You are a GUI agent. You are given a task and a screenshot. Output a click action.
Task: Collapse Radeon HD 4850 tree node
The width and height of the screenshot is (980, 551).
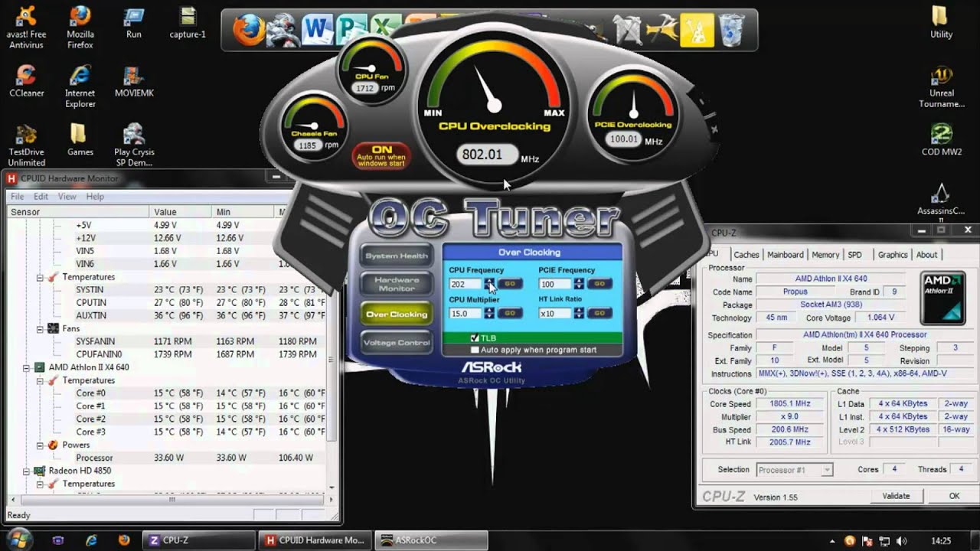(27, 471)
